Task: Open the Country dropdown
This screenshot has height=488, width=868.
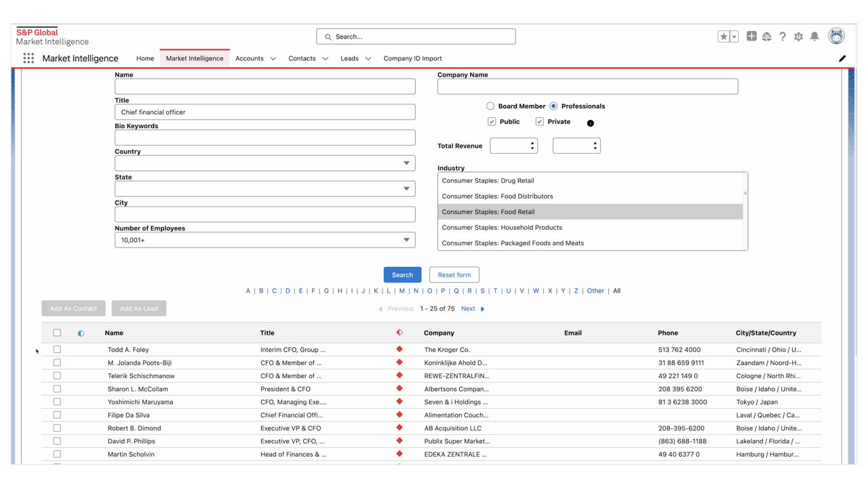Action: (x=264, y=163)
